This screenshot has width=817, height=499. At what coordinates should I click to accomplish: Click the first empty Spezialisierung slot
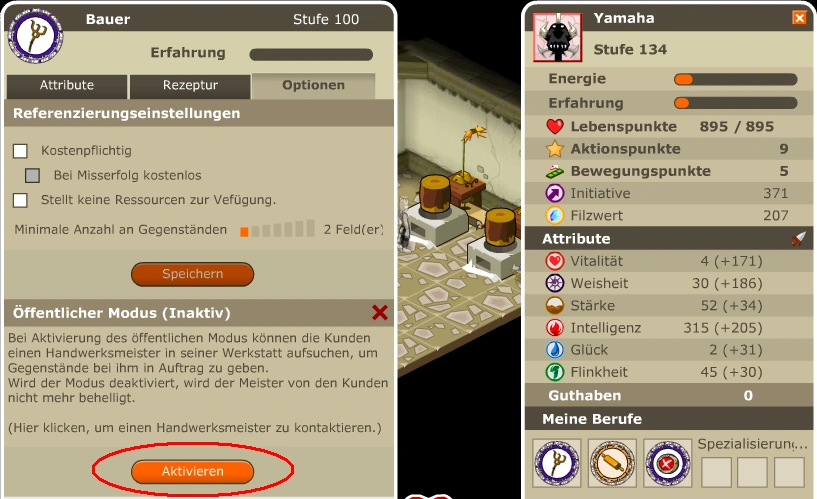coord(716,471)
